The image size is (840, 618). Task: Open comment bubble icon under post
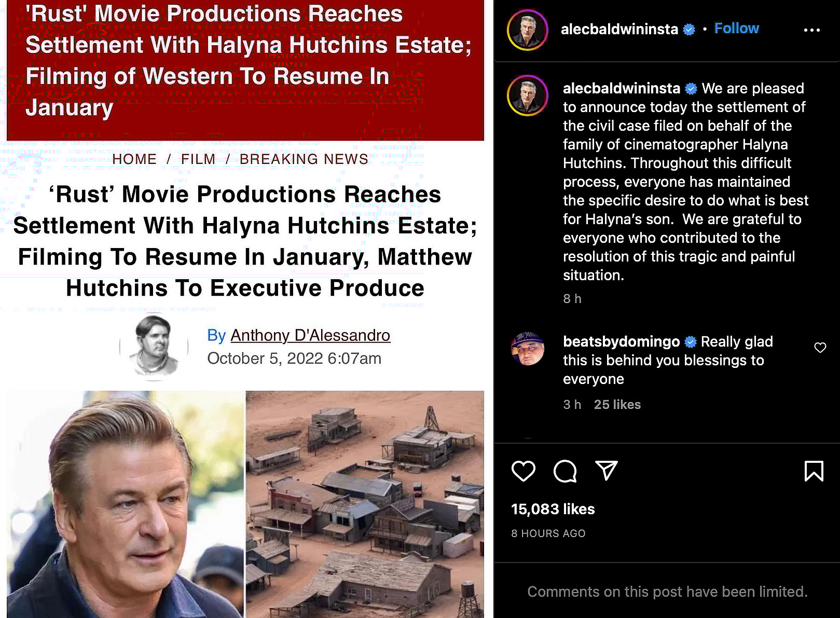(565, 471)
